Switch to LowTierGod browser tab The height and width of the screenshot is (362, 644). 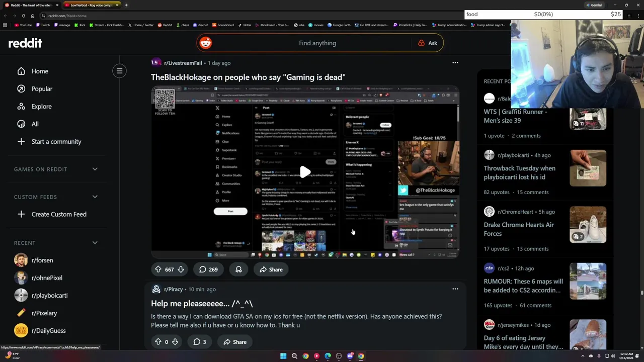coord(91,5)
